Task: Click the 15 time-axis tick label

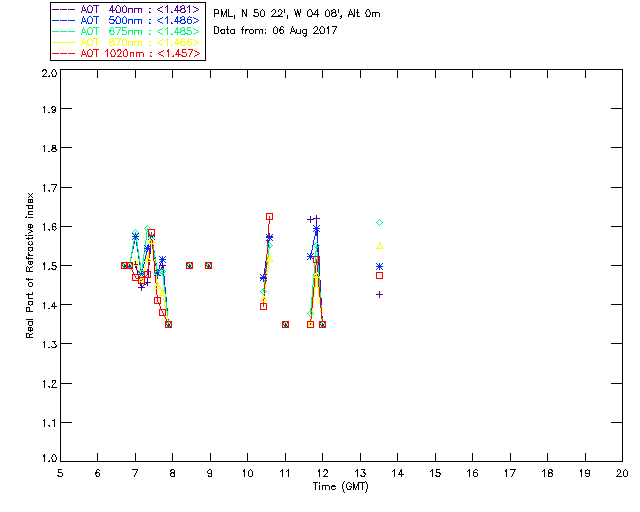Action: pos(435,473)
